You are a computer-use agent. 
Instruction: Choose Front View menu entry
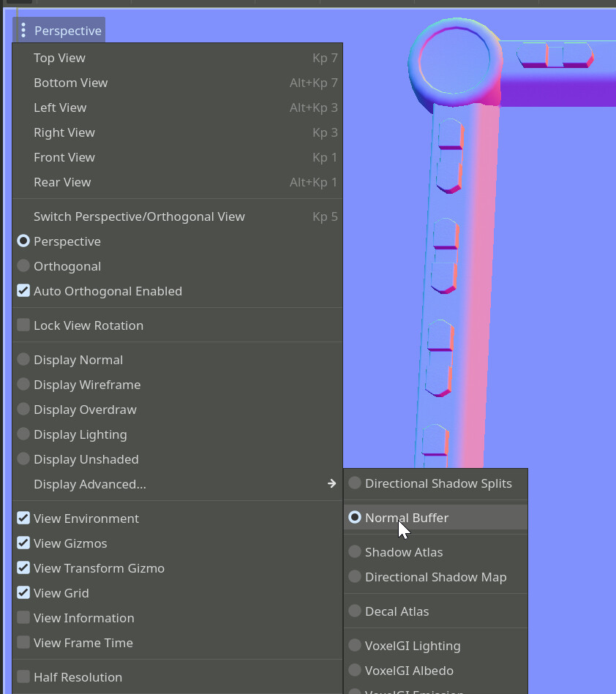tap(64, 157)
